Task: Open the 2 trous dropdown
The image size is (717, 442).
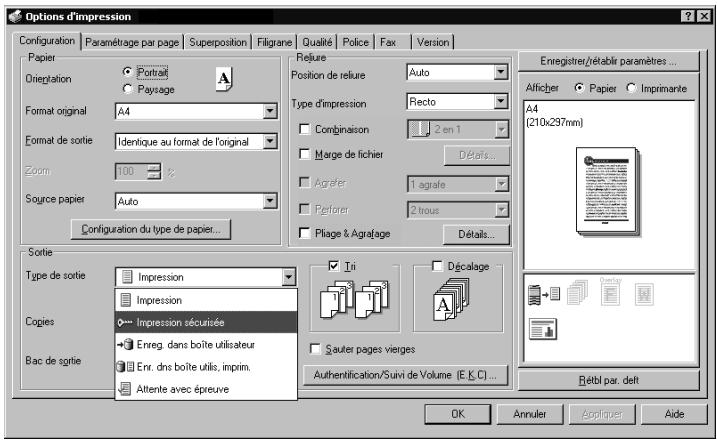Action: pos(502,210)
